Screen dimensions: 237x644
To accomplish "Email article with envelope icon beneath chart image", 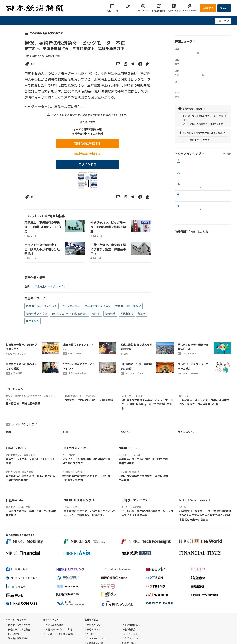I will [118, 197].
